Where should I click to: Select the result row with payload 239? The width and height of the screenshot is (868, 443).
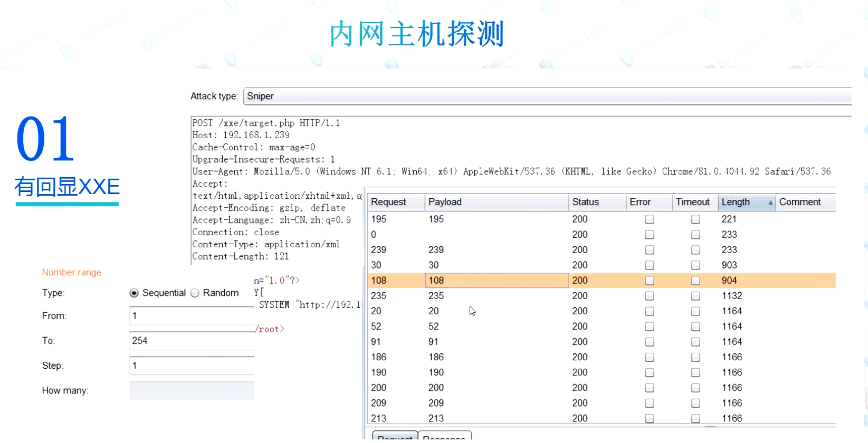[602, 249]
